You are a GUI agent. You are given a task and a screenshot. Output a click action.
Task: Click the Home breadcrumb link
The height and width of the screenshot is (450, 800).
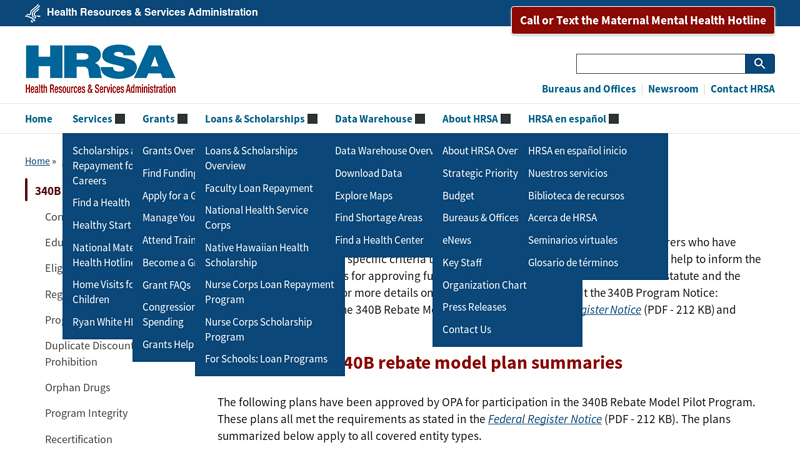[x=37, y=161]
